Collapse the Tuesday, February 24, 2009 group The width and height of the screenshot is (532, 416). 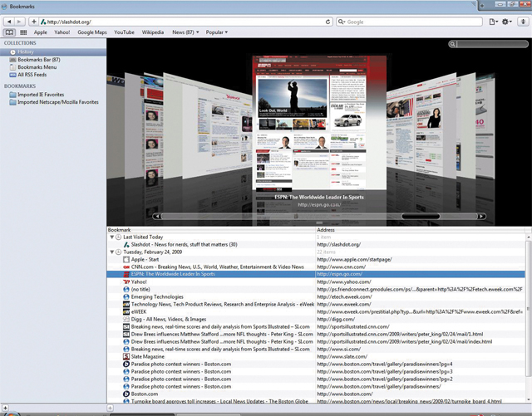click(112, 252)
